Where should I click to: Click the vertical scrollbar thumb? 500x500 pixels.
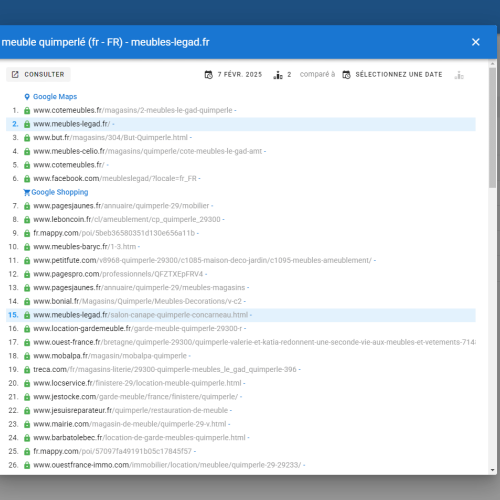[x=493, y=128]
